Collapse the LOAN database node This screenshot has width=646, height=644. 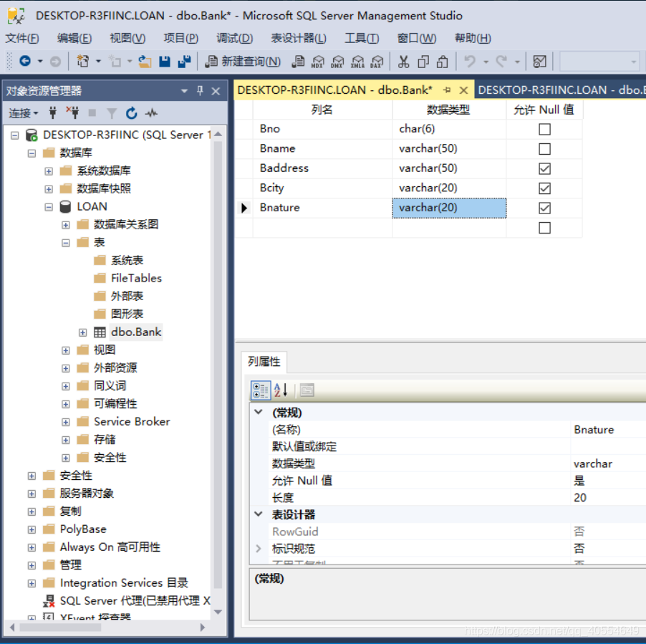(x=49, y=207)
